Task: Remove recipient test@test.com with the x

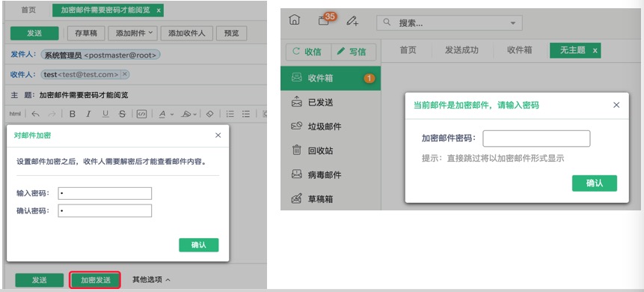Action: pyautogui.click(x=125, y=74)
